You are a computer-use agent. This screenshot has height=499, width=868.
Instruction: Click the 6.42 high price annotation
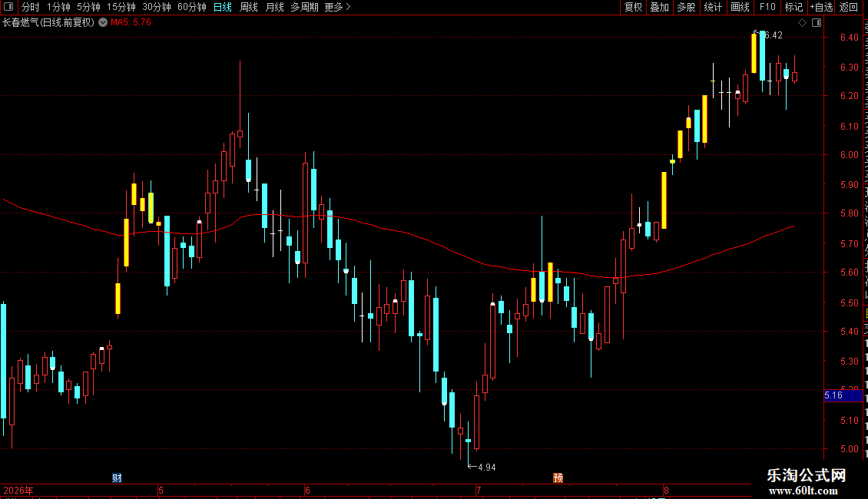(x=774, y=35)
